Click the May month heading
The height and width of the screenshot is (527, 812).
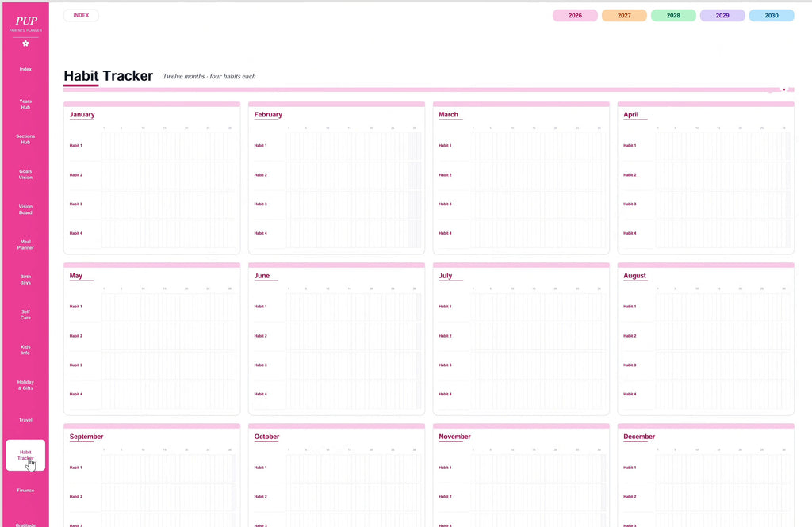tap(75, 276)
